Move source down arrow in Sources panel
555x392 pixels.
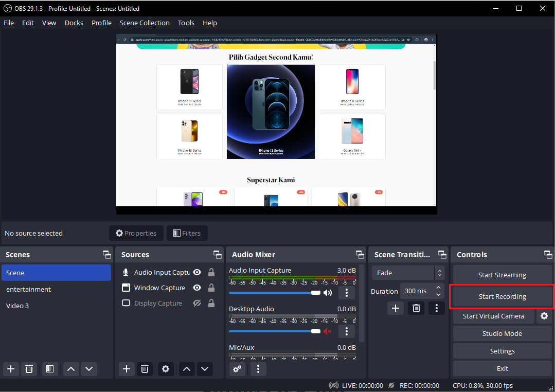click(x=205, y=369)
